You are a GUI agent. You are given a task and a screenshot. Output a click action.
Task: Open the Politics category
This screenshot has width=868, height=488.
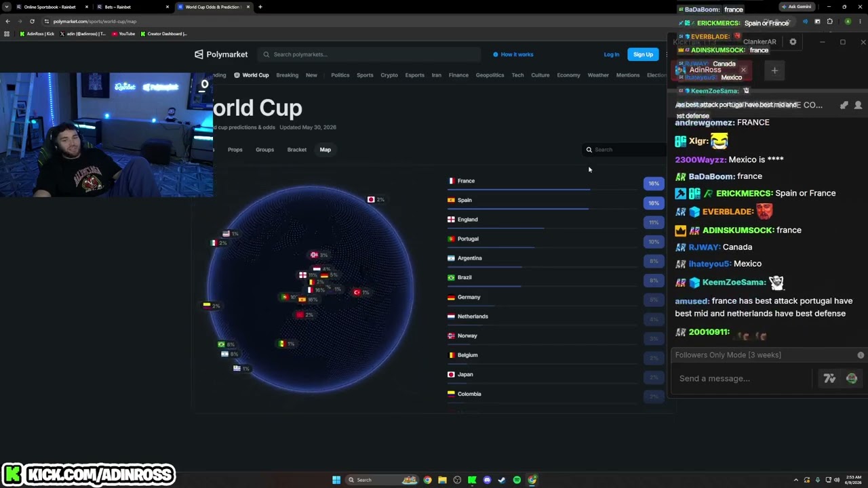(x=340, y=75)
